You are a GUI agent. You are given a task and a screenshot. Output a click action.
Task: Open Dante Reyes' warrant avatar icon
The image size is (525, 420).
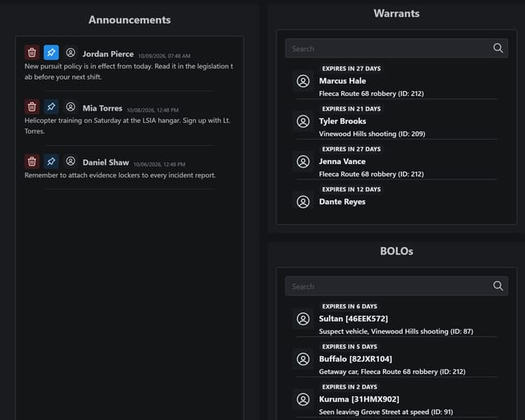303,202
